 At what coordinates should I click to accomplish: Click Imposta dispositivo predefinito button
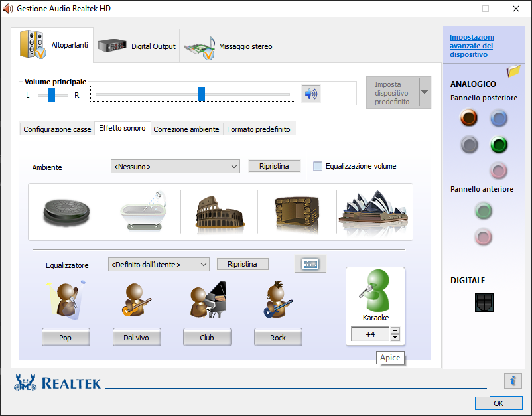coord(393,93)
